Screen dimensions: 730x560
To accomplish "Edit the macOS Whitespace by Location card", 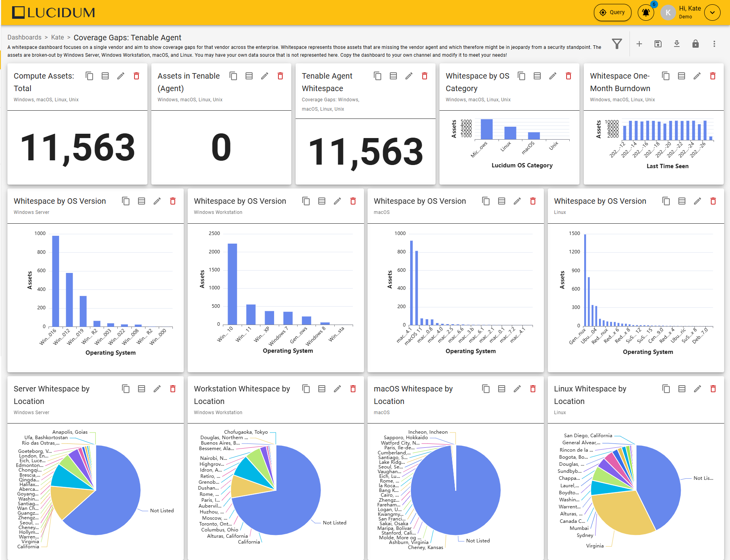I will click(517, 389).
